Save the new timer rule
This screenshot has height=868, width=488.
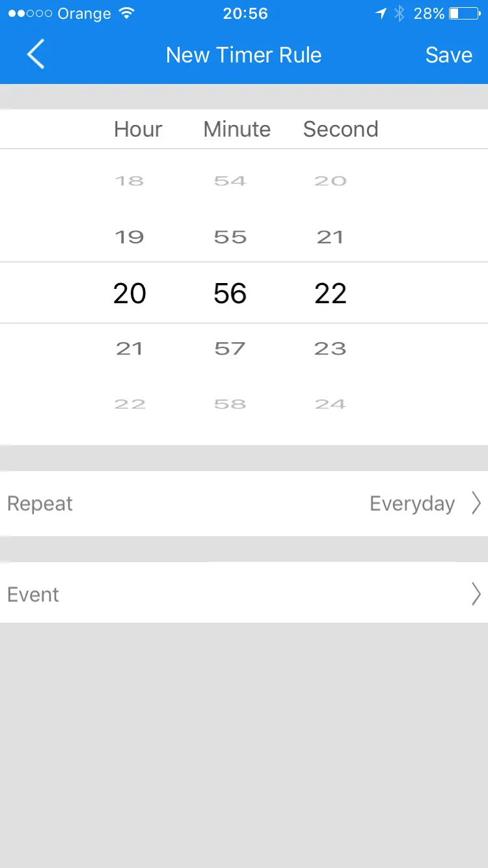click(448, 55)
